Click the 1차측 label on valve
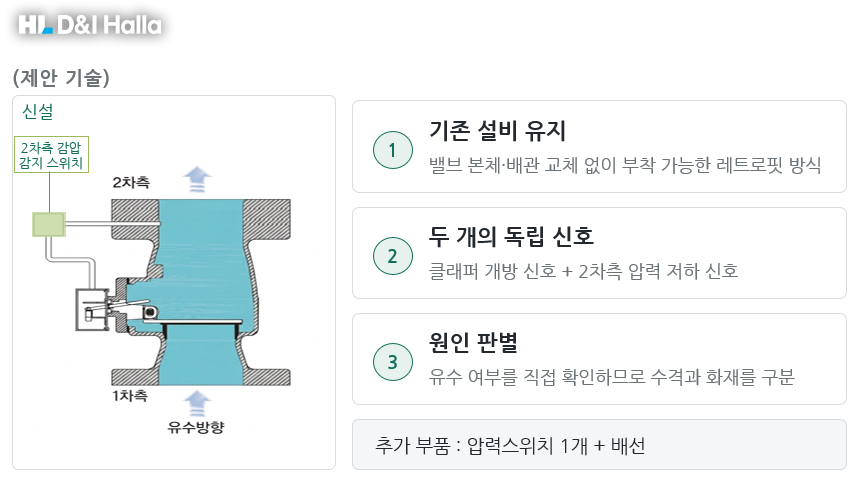 pos(129,395)
